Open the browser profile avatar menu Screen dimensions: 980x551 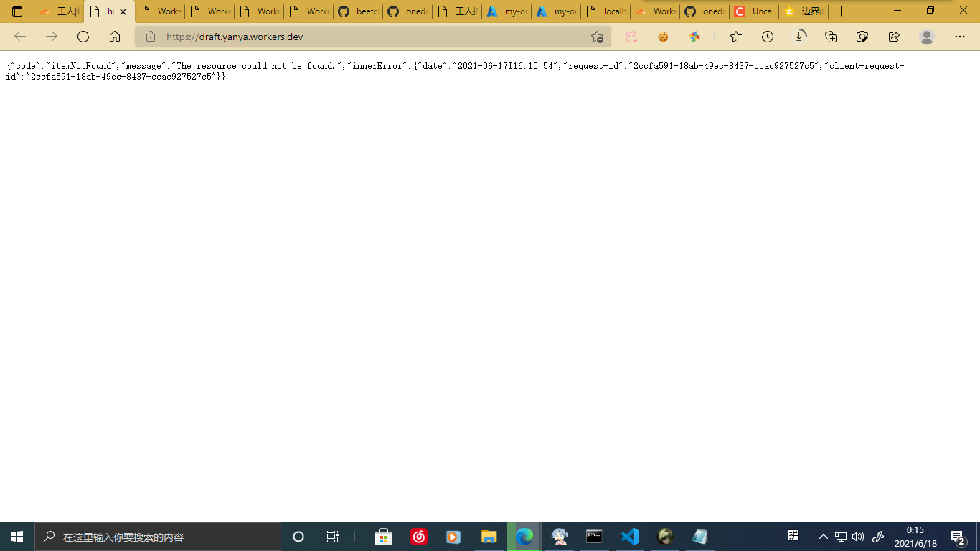click(x=926, y=37)
